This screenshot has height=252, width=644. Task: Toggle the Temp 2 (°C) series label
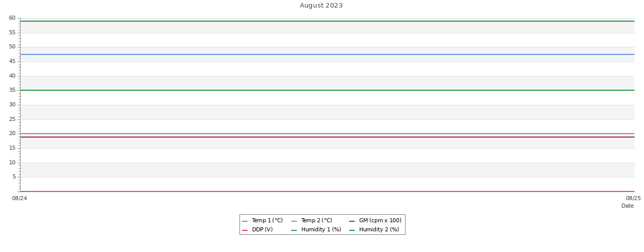coord(316,221)
